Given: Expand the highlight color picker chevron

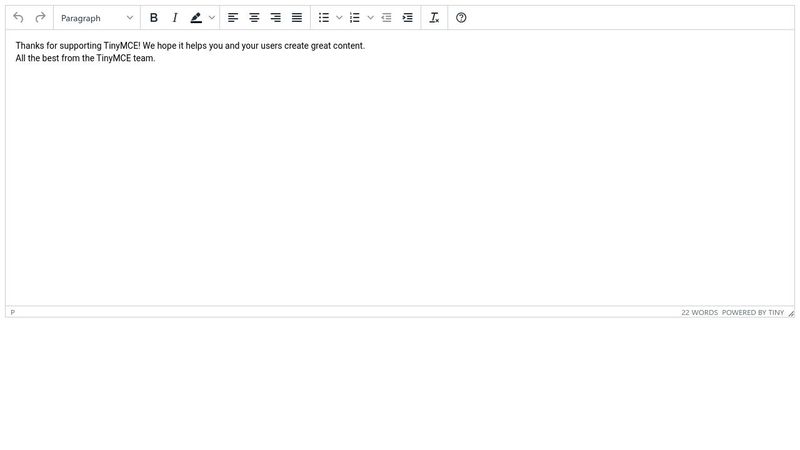Looking at the screenshot, I should pos(212,18).
